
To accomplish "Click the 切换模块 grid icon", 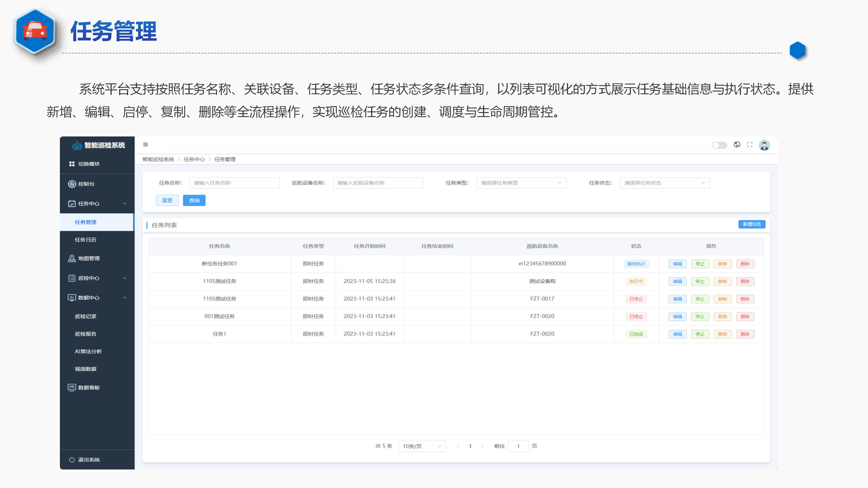I will (72, 164).
